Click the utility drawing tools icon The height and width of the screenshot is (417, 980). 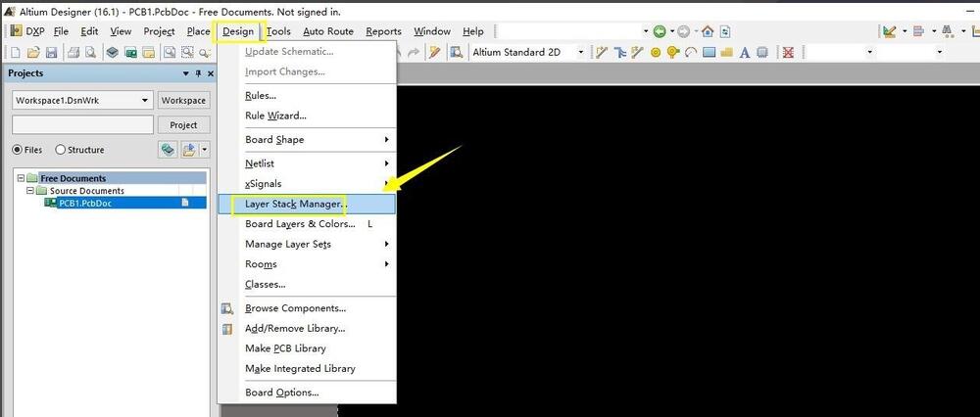click(890, 31)
